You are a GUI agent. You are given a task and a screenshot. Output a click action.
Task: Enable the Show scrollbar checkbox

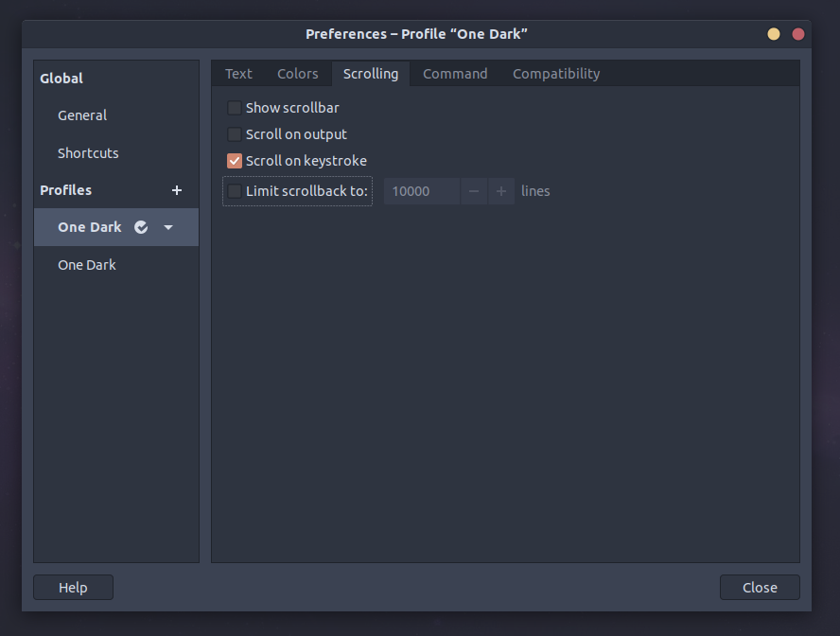click(235, 108)
